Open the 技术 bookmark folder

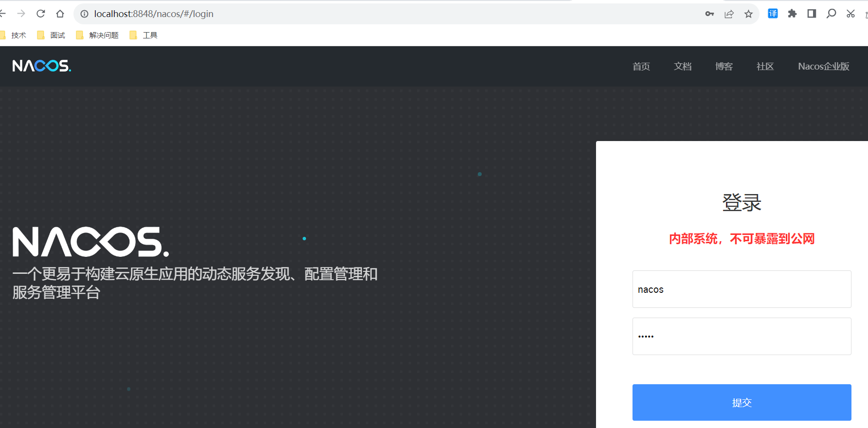pyautogui.click(x=14, y=35)
